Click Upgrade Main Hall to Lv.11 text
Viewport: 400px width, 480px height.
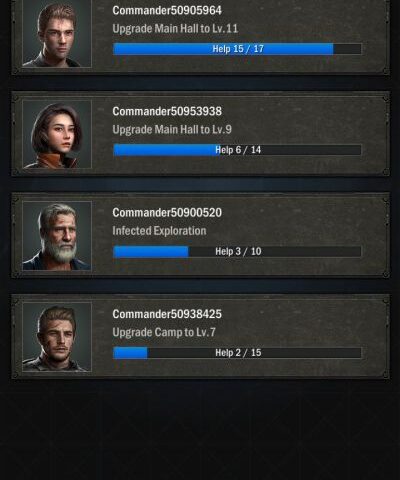coord(175,29)
